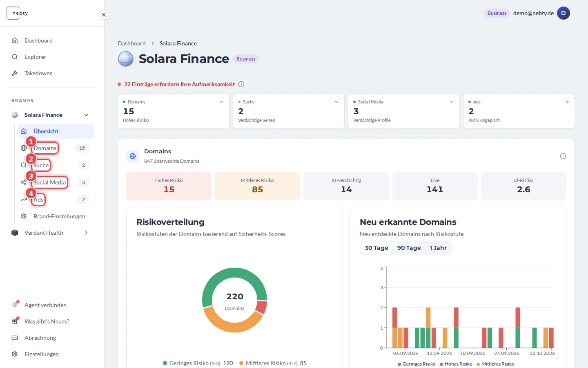
Task: Click Mittleres Risiko (4-7) 85 donut legend
Action: (x=273, y=363)
